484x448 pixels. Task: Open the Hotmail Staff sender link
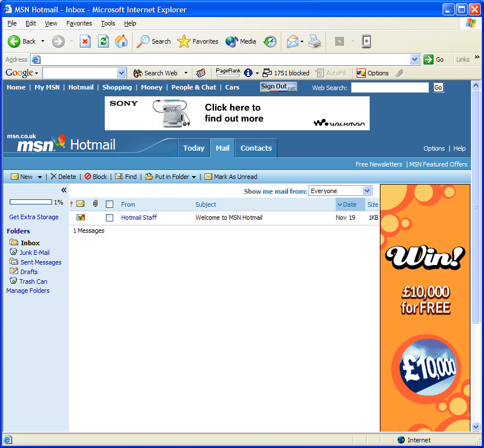pyautogui.click(x=139, y=217)
